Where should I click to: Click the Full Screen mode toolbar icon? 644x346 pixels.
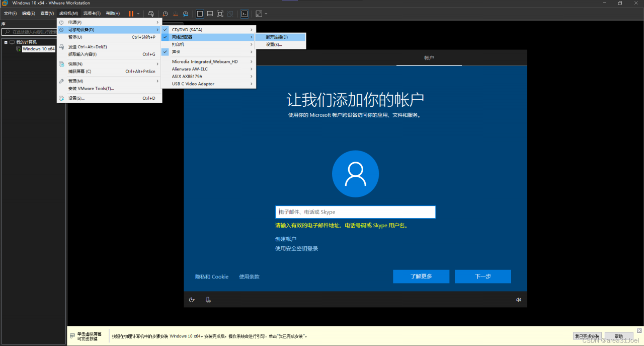pyautogui.click(x=220, y=14)
